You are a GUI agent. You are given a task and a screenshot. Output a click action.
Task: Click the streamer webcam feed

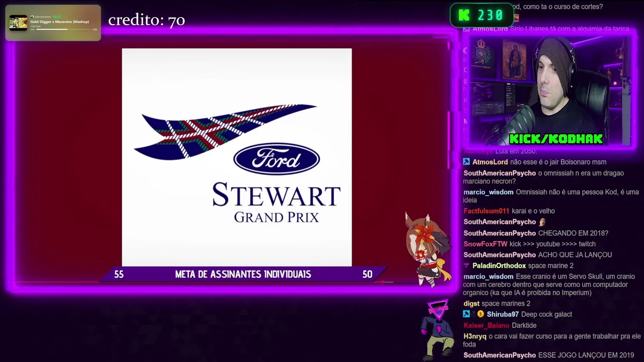point(549,90)
